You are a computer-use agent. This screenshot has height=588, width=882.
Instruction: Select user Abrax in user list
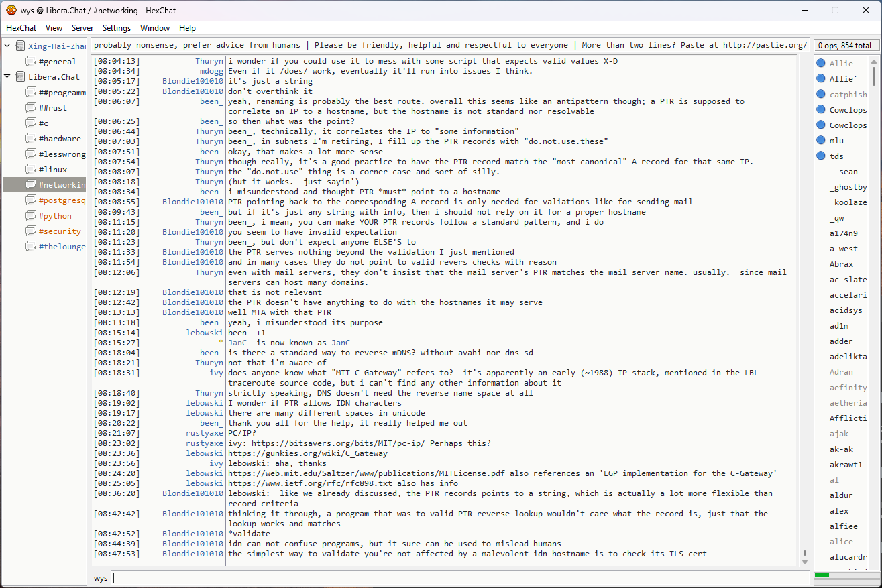(842, 264)
